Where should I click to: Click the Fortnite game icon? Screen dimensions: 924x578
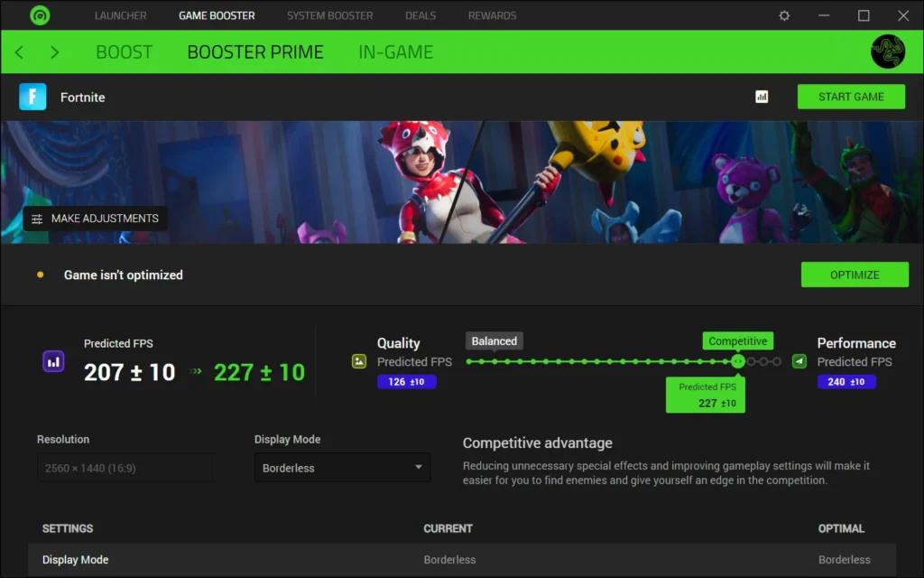click(32, 97)
